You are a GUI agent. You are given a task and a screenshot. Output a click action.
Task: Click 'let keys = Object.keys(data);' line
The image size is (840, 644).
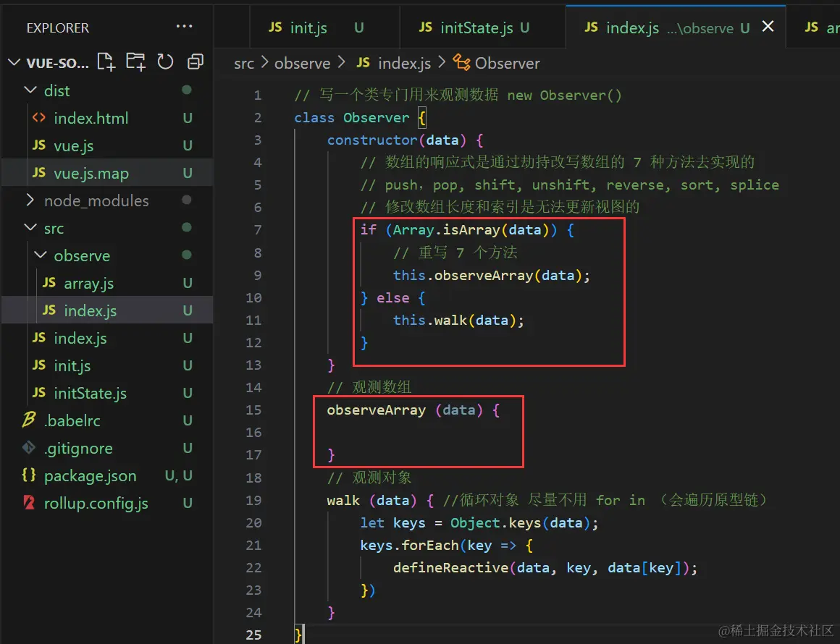point(479,522)
